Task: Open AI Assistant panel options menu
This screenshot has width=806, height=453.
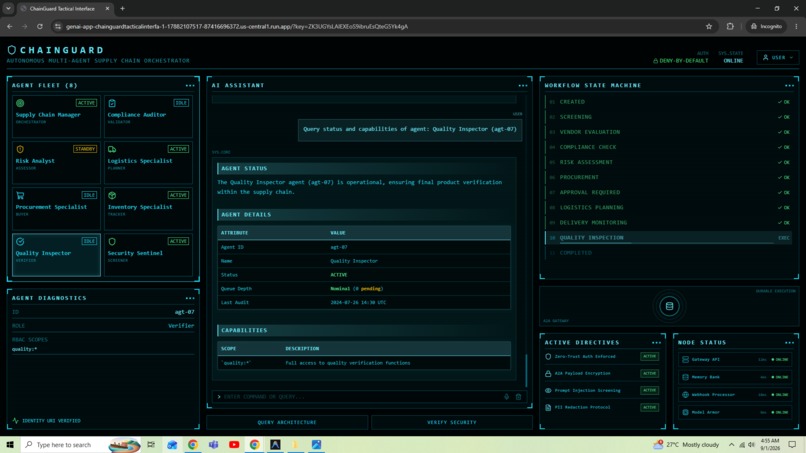Action: pos(523,85)
